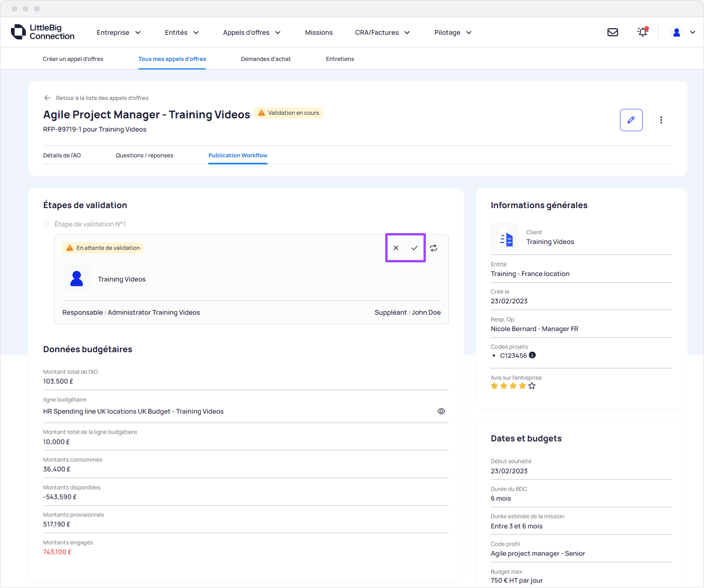Click the pencil edit button
Viewport: 704px width, 588px height.
coord(631,120)
